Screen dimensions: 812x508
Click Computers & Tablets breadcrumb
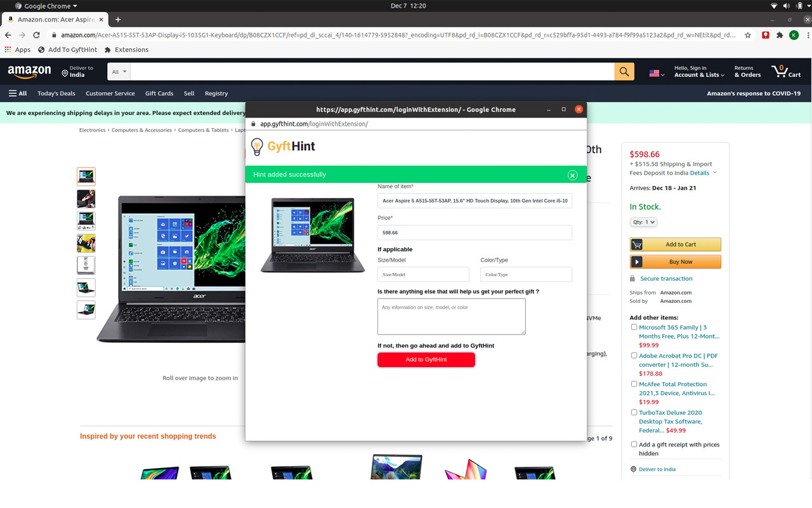coord(203,130)
